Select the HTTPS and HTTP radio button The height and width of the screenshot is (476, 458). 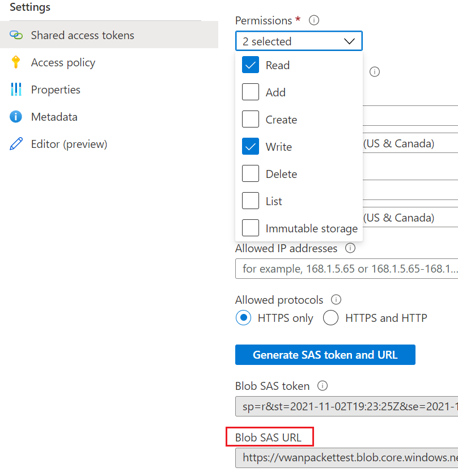pos(330,318)
